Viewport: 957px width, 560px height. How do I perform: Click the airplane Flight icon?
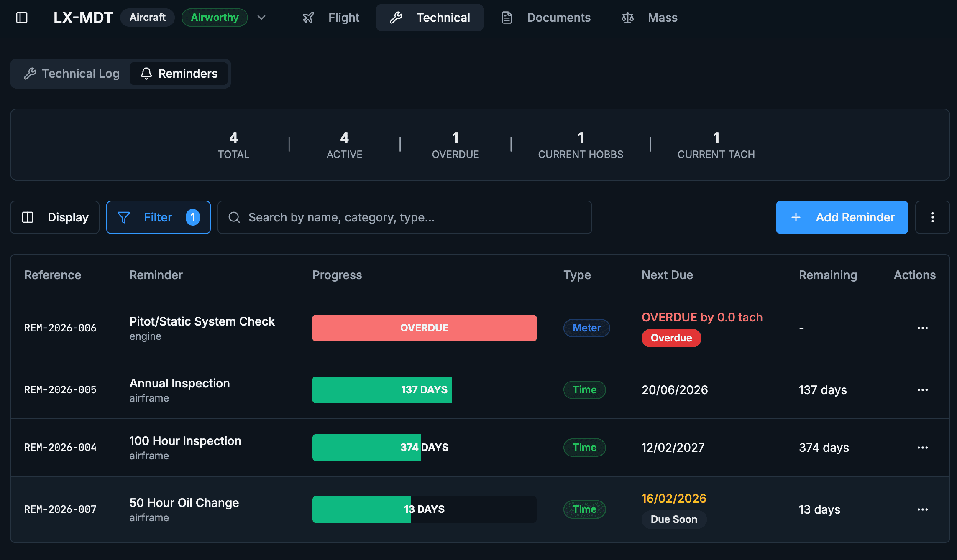308,18
